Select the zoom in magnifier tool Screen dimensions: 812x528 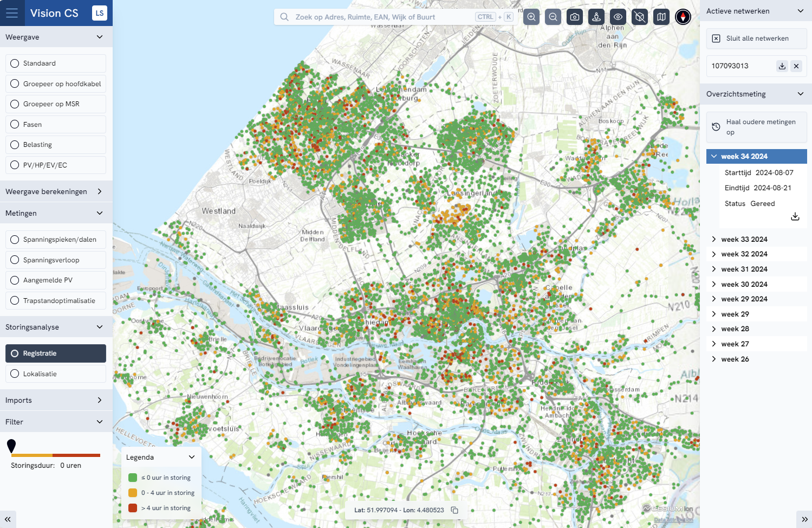(x=531, y=17)
